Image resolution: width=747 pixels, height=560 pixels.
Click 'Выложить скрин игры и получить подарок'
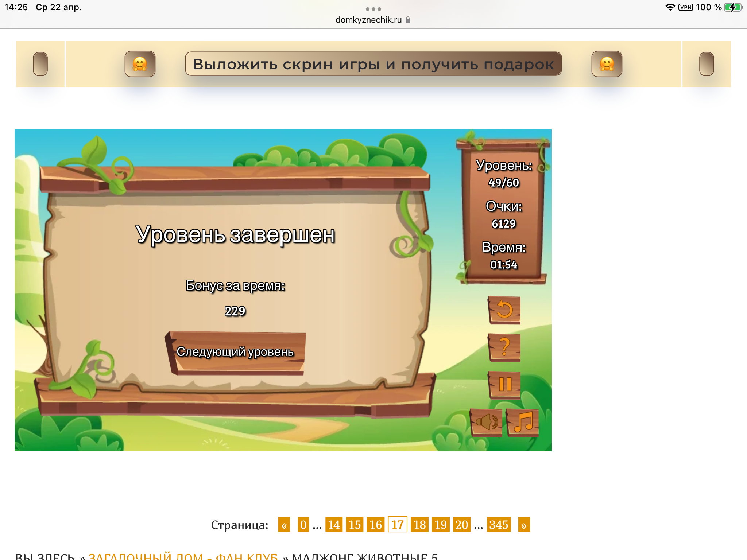pos(373,64)
